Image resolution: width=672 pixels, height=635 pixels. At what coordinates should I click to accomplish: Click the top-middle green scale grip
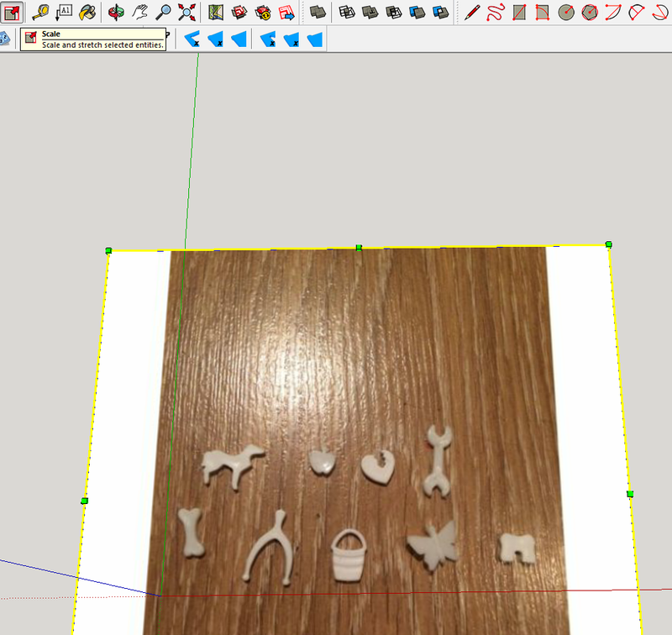tap(360, 248)
